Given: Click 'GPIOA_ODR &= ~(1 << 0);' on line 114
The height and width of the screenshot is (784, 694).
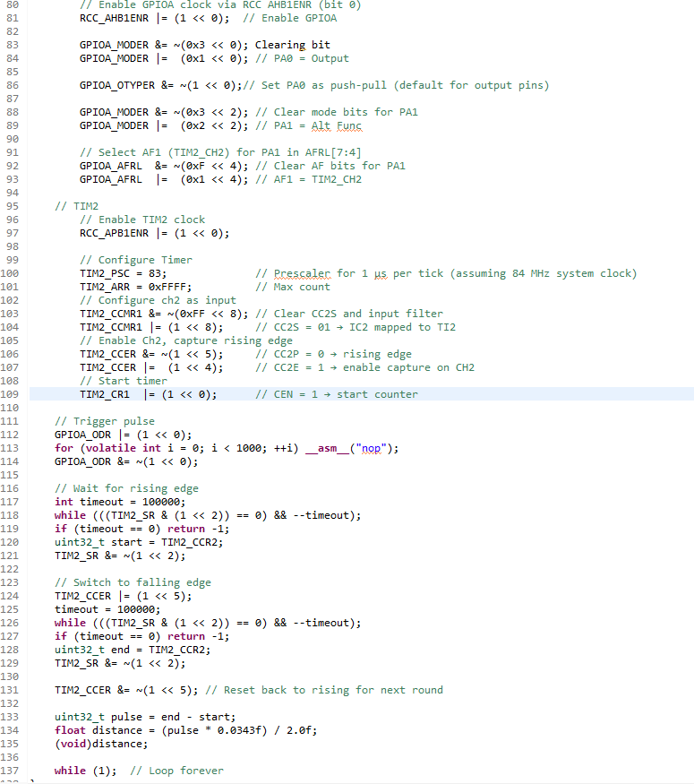Looking at the screenshot, I should coord(126,461).
